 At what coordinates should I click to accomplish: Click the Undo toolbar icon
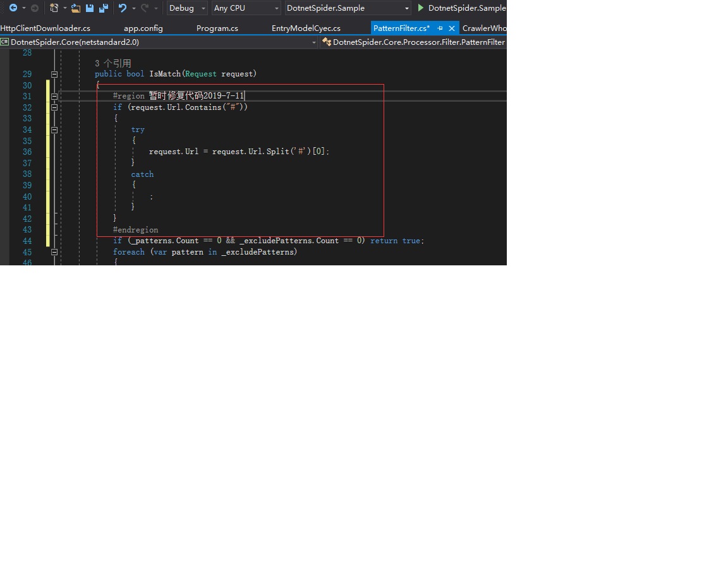[x=122, y=8]
